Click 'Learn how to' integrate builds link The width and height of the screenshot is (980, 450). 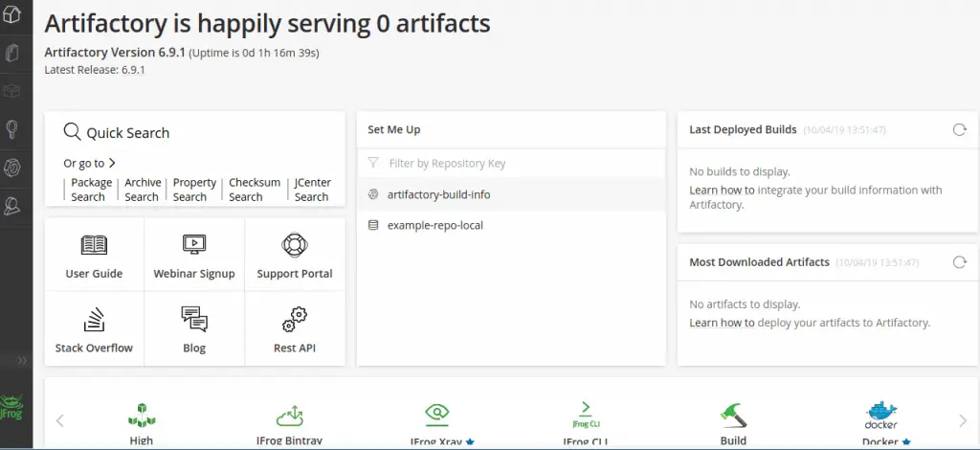coord(722,190)
